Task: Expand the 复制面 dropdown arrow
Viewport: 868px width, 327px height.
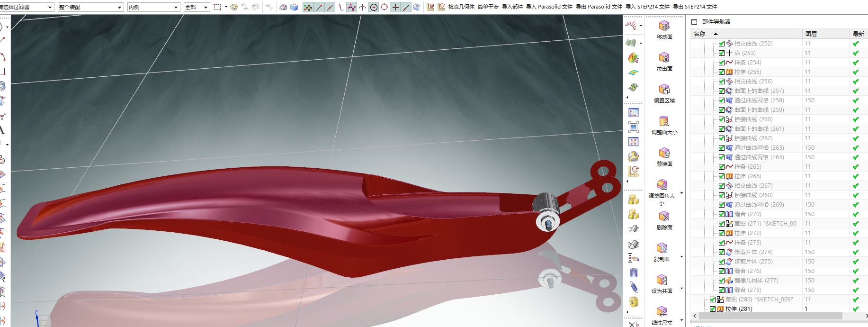Action: (x=681, y=256)
